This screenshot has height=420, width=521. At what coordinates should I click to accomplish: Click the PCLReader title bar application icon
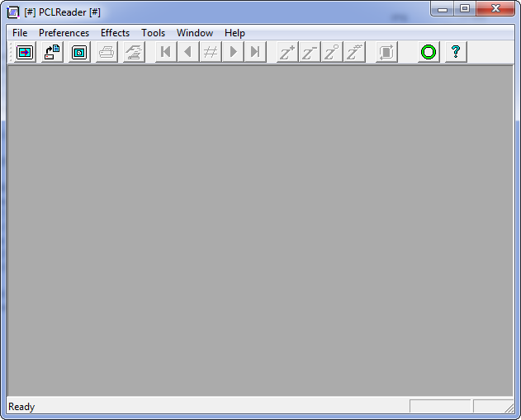tap(13, 12)
